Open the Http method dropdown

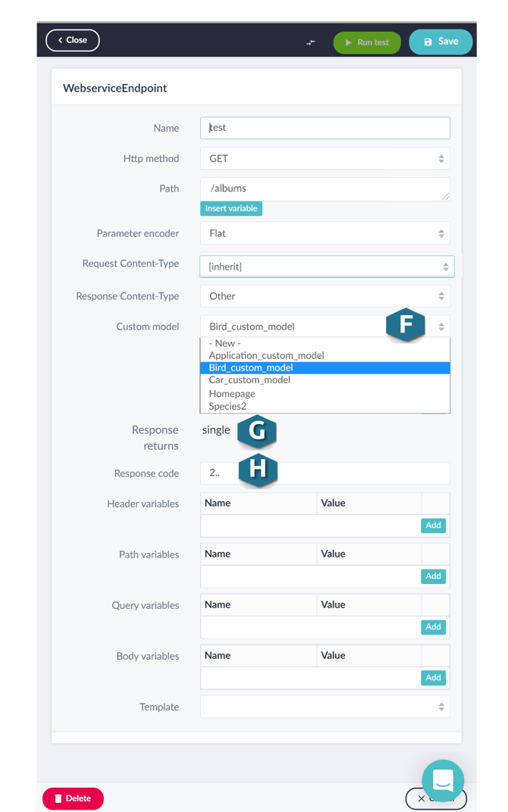point(325,158)
